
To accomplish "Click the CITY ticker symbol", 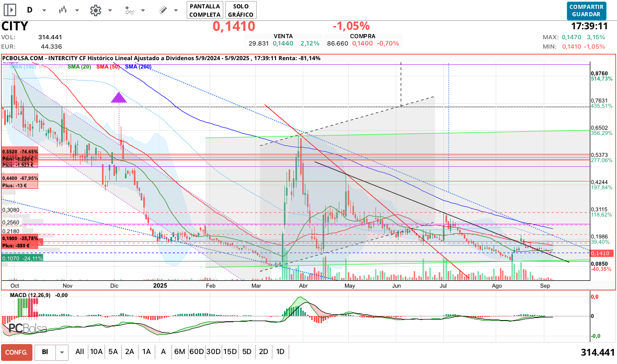I will pos(15,26).
